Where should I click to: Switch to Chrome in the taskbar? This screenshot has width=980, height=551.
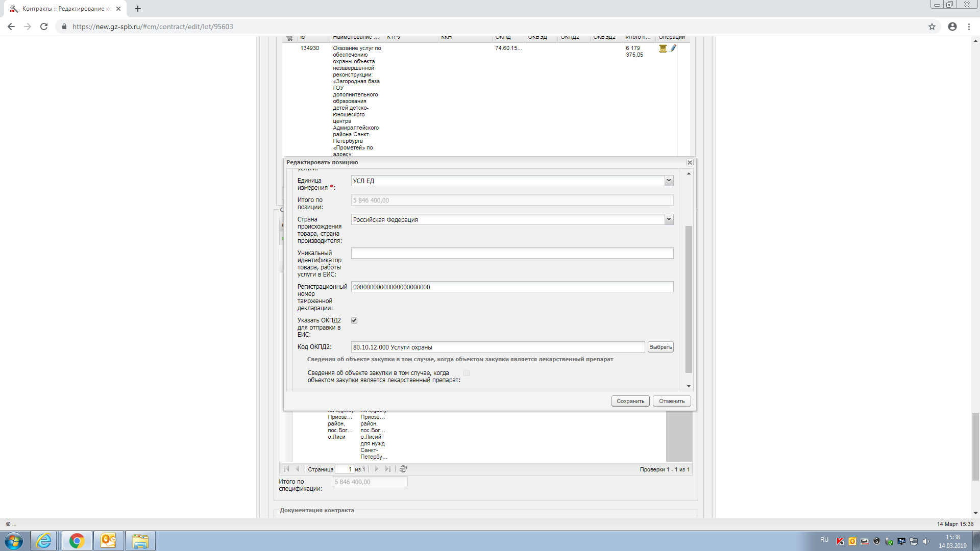[77, 541]
